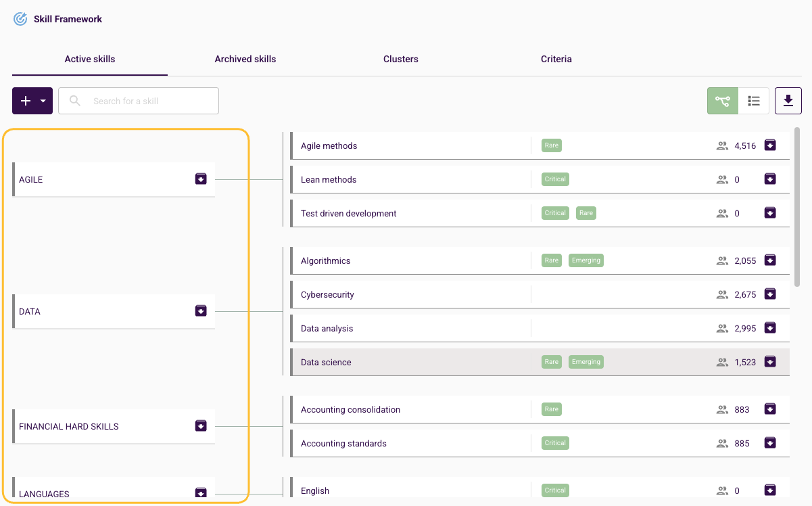Archive the Data analysis skill
Screen dimensions: 812x506
click(x=770, y=328)
